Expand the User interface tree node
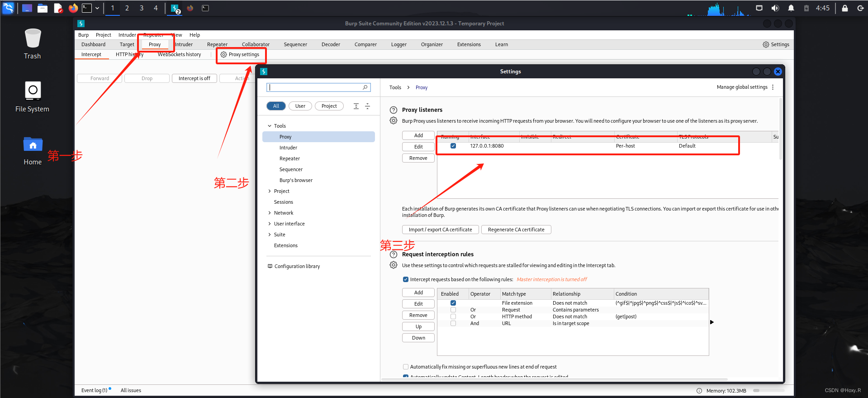 [x=270, y=224]
